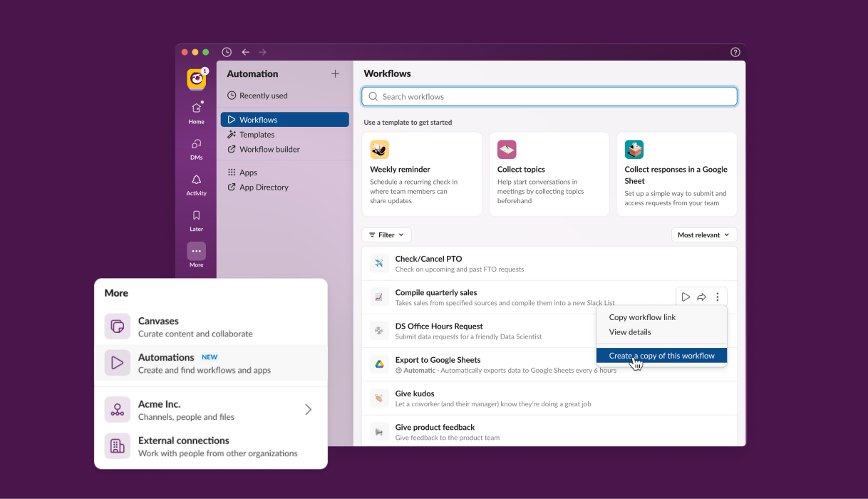The width and height of the screenshot is (868, 499).
Task: Open the Filter dropdown above the workflow list
Action: pyautogui.click(x=386, y=235)
